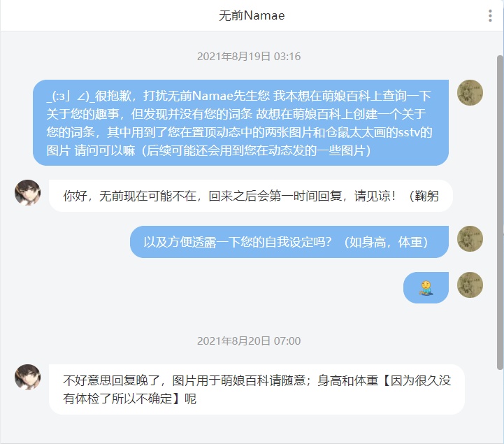Click the word sstv in first message
504x444 pixels.
409,132
